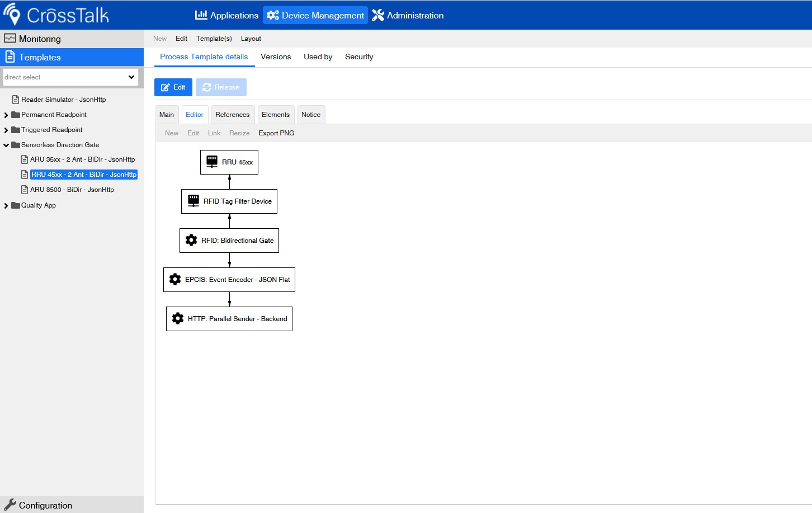This screenshot has height=513, width=812.
Task: Click the document icon beside RRU 45xx template
Action: pos(25,175)
